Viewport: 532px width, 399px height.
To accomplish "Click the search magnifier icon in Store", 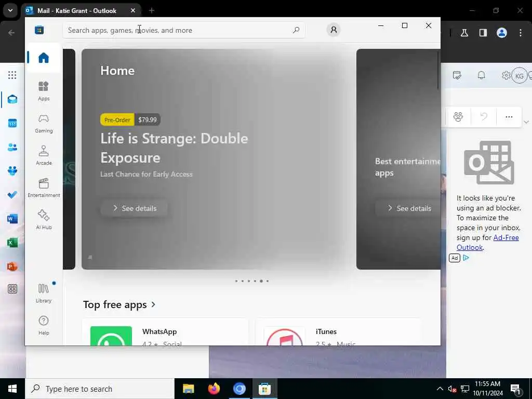I will (x=296, y=30).
